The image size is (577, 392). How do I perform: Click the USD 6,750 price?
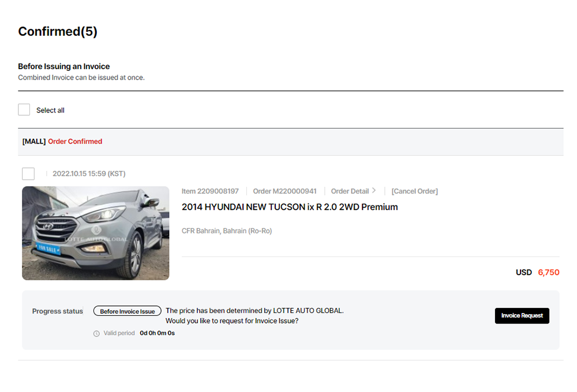pos(537,273)
